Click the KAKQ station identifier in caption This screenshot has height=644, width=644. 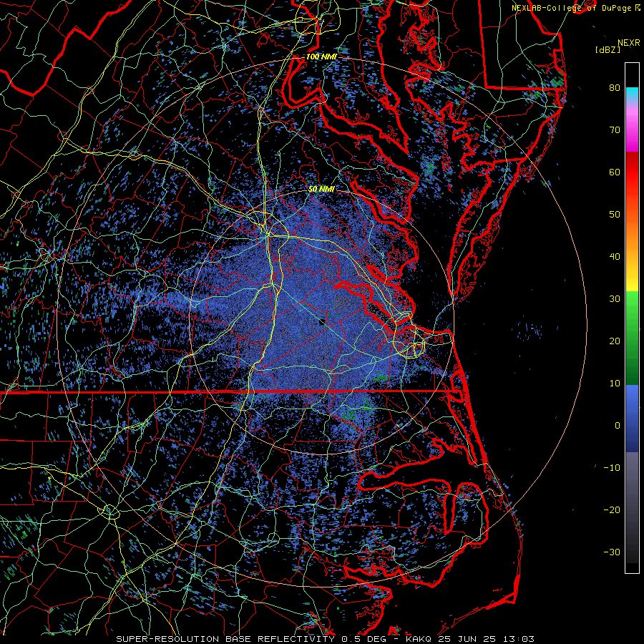419,639
